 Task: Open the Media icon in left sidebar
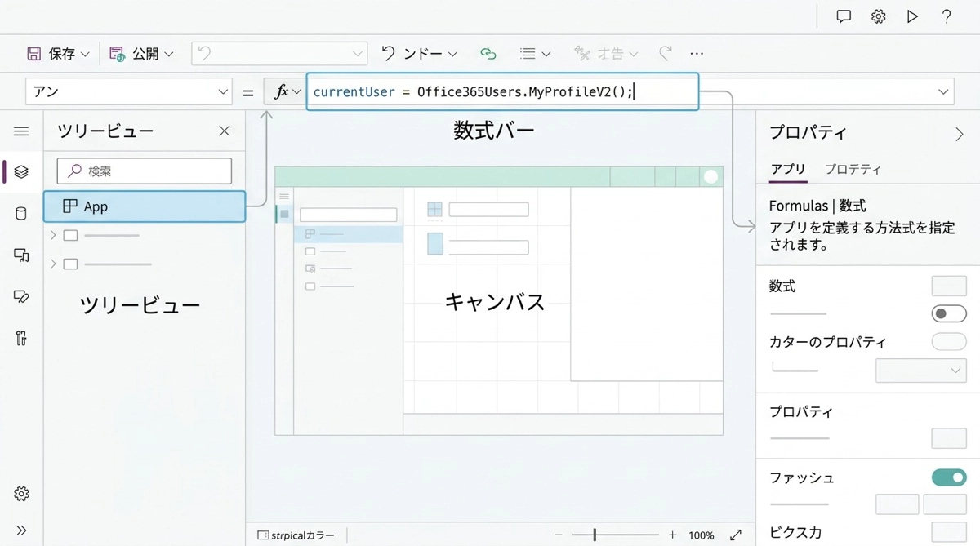click(21, 255)
